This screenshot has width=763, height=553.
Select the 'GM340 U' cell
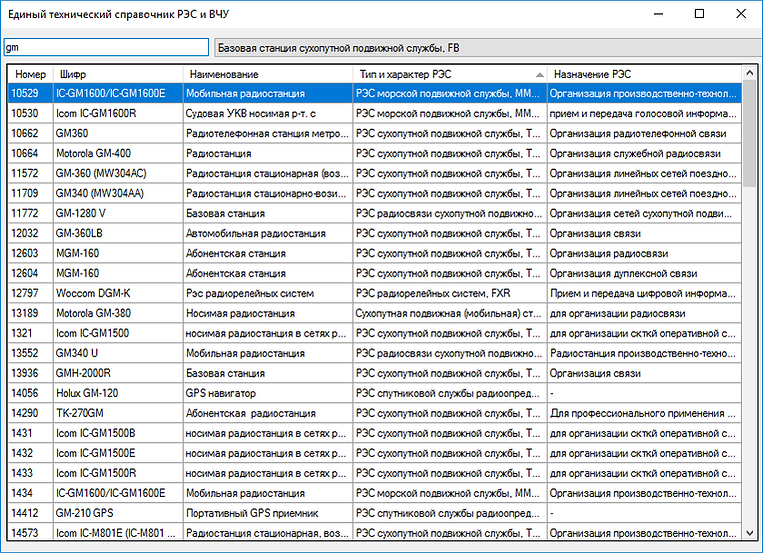coord(118,353)
